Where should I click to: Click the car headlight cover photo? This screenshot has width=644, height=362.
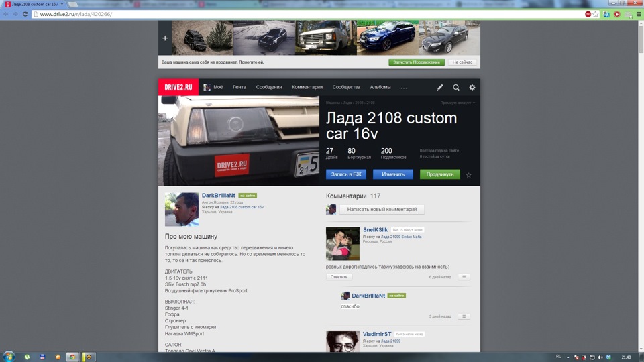coord(239,141)
